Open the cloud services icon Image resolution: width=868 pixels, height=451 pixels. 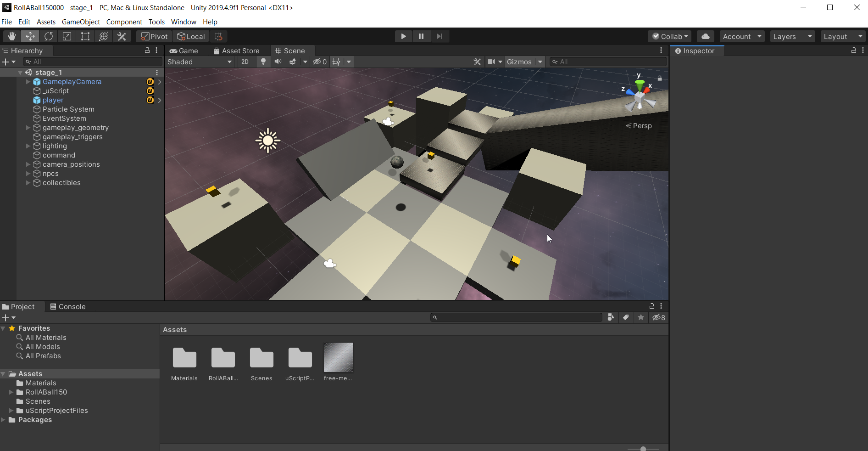point(706,36)
